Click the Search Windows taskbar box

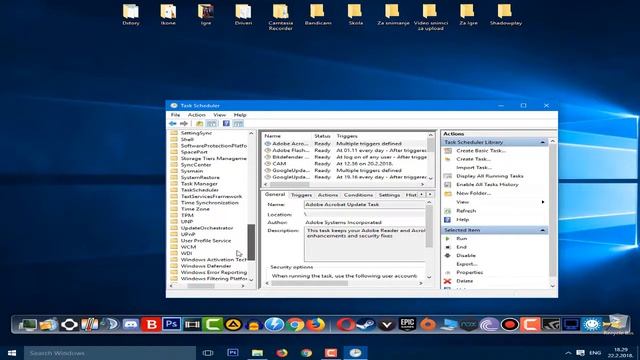click(110, 353)
